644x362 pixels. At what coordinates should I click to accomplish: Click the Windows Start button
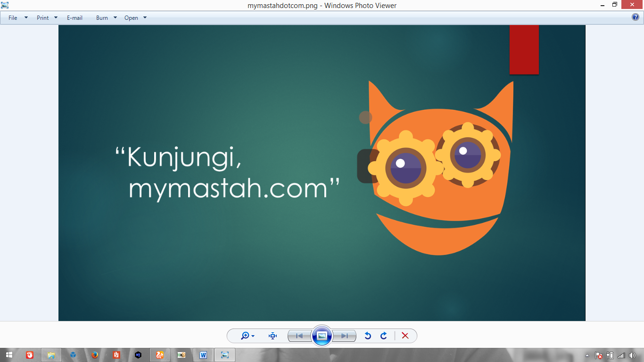point(9,355)
